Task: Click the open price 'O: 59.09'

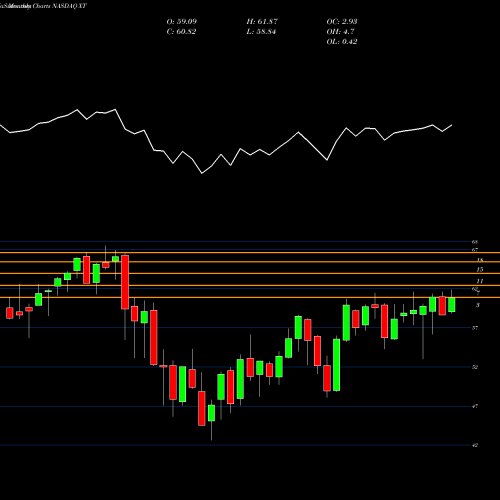Action: click(x=182, y=22)
